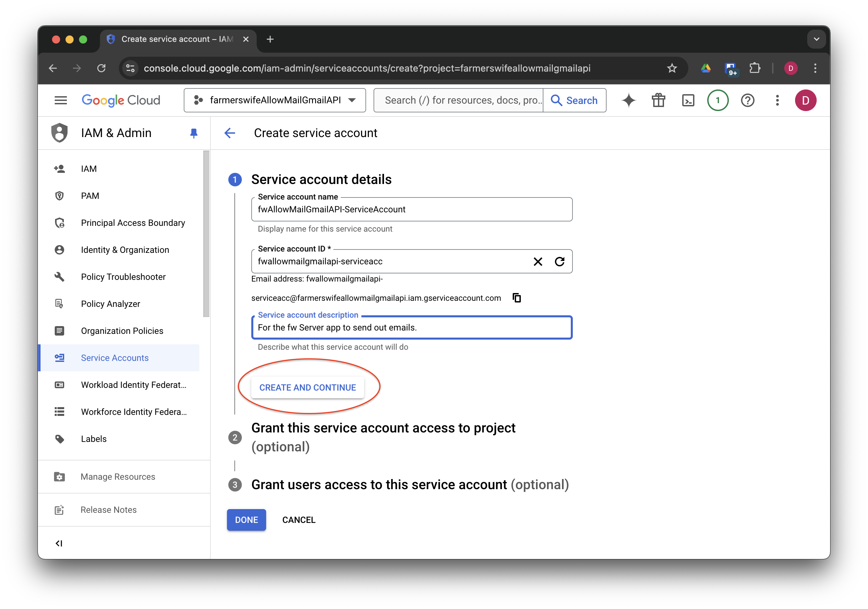
Task: Click the sidebar vertical scrollbar
Action: click(206, 234)
